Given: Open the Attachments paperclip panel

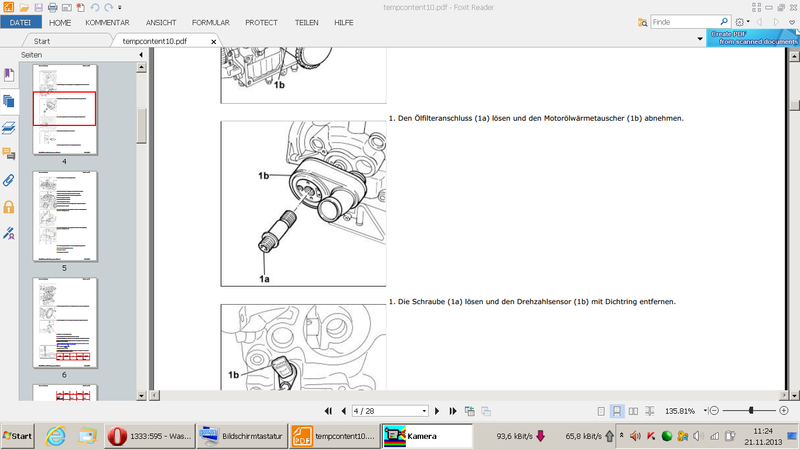Looking at the screenshot, I should 9,180.
